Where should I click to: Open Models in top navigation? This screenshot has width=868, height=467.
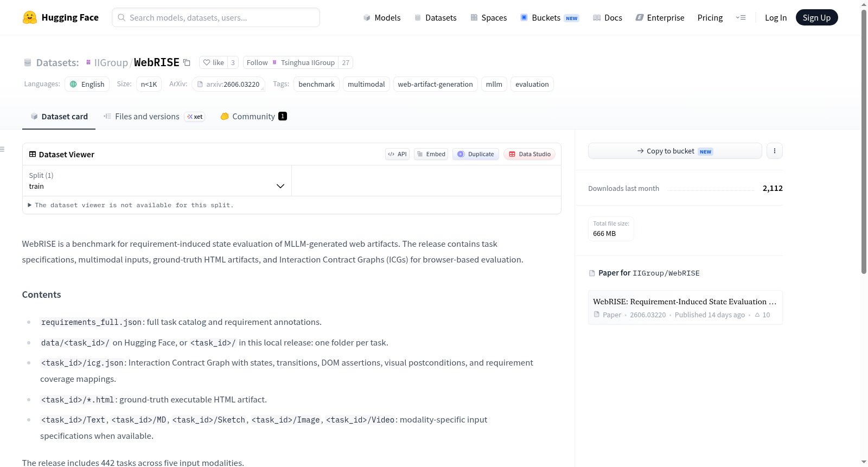click(382, 17)
